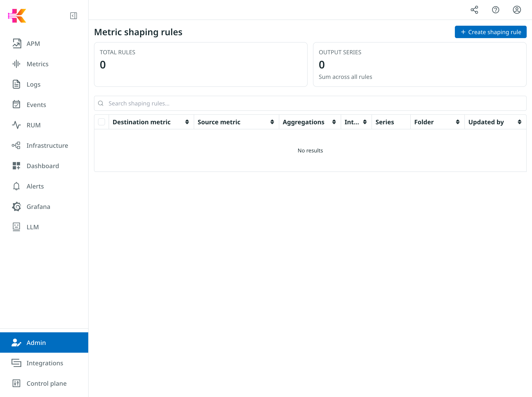Collapse the sidebar panel
532x397 pixels.
click(74, 16)
